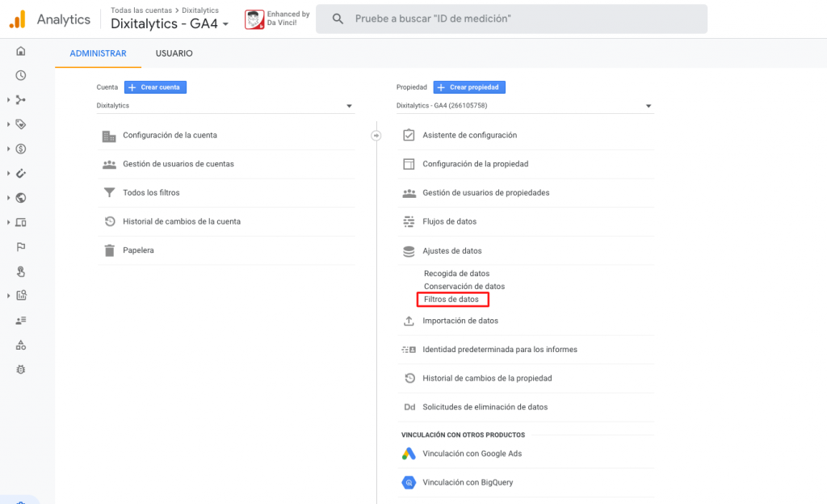This screenshot has height=504, width=827.
Task: Click the globe icon in left sidebar
Action: coord(21,198)
